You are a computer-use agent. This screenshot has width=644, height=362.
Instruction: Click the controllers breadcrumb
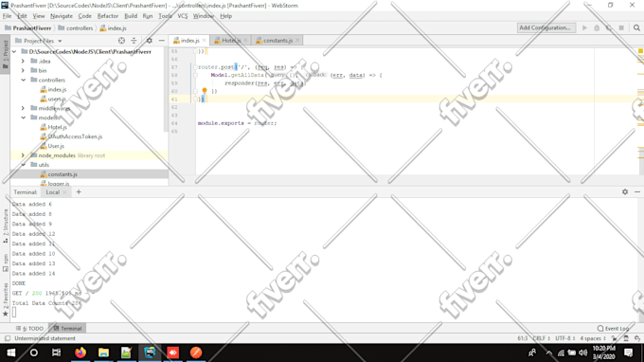[76, 28]
